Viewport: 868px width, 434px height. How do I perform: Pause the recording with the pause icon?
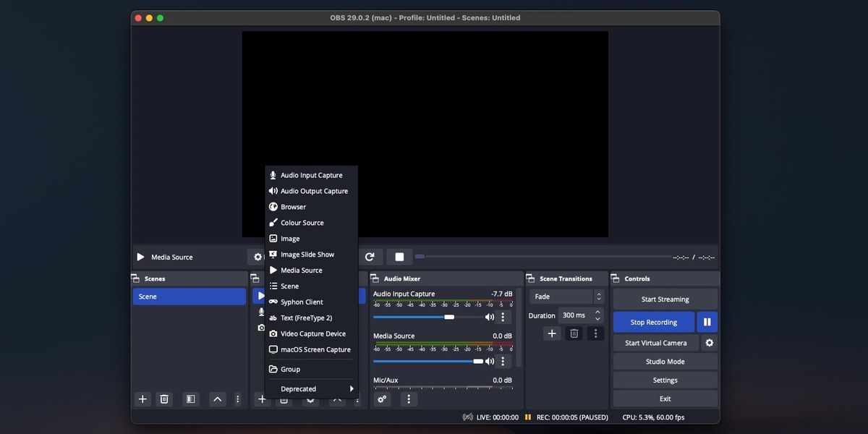[x=707, y=323]
